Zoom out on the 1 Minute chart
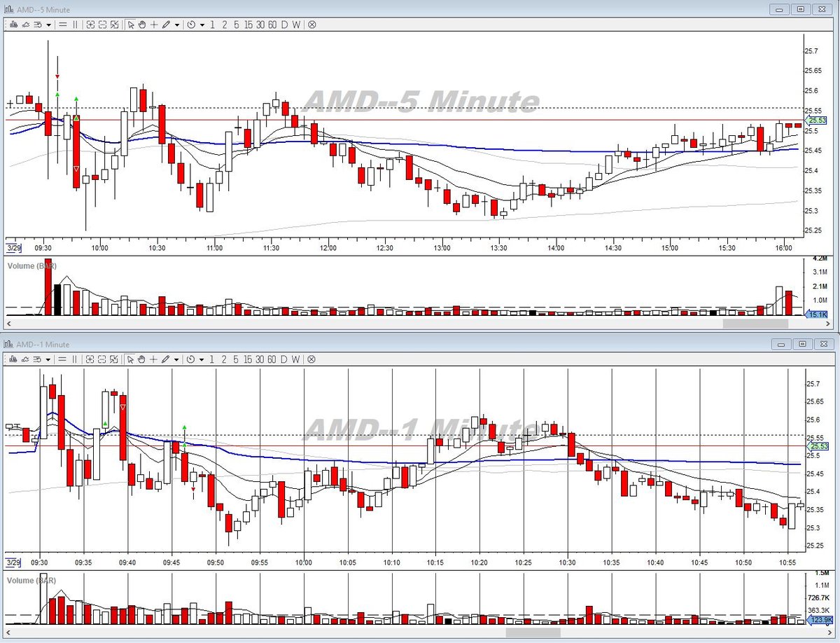 click(x=102, y=359)
